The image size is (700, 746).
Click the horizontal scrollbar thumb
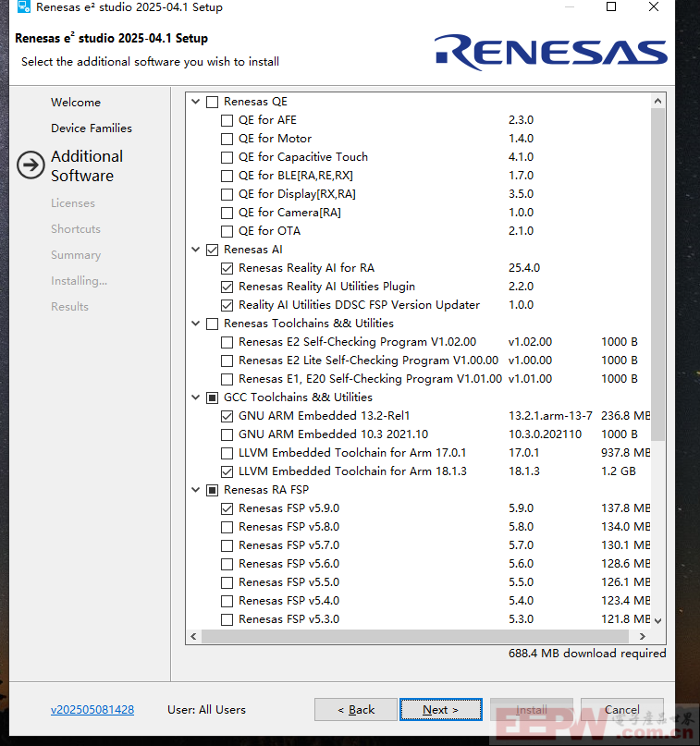click(x=415, y=636)
